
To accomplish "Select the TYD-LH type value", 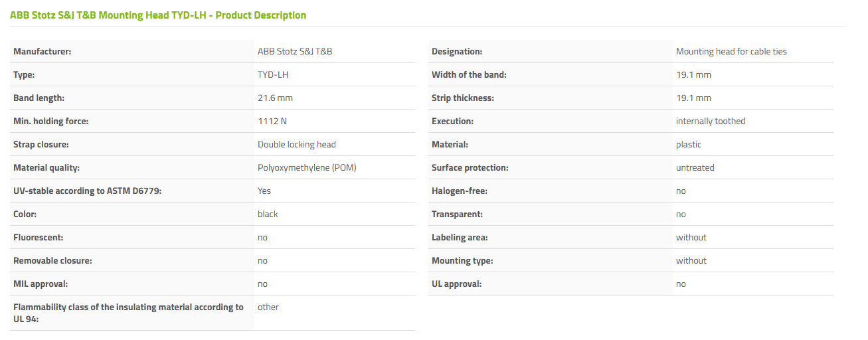I will (273, 74).
